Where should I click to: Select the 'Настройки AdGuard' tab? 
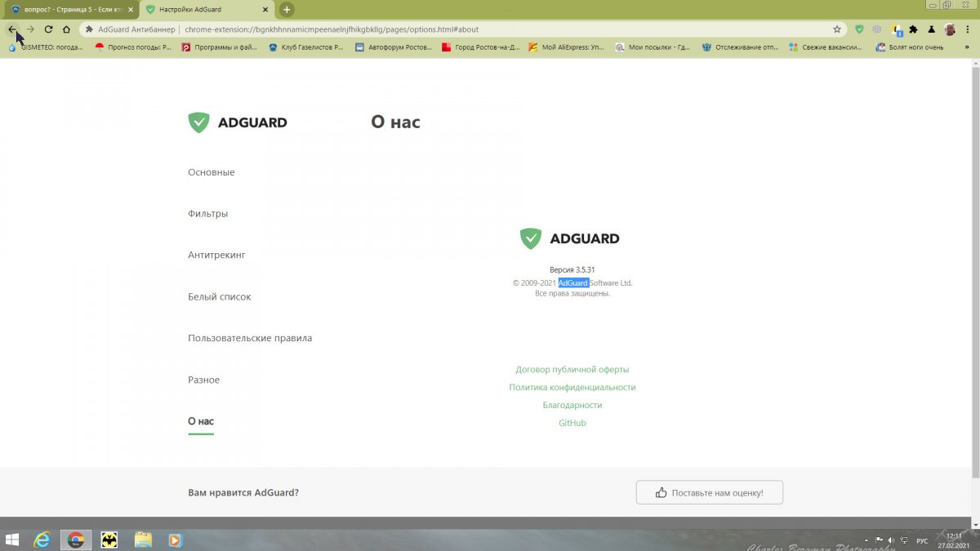[207, 10]
